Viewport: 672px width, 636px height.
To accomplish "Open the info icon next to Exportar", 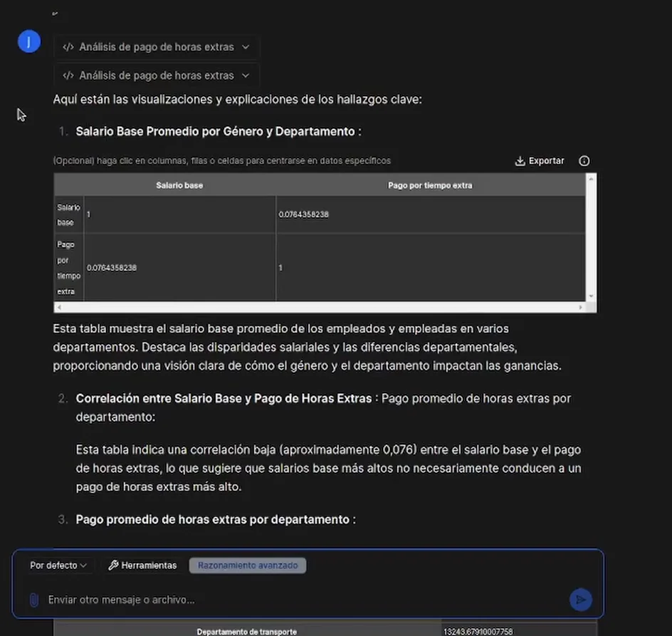I will [x=584, y=161].
